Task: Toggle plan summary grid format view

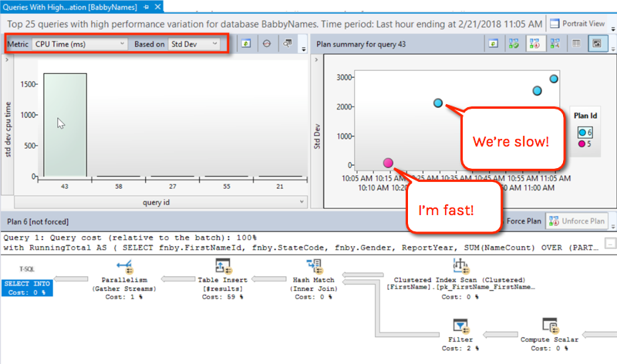Action: pyautogui.click(x=575, y=44)
